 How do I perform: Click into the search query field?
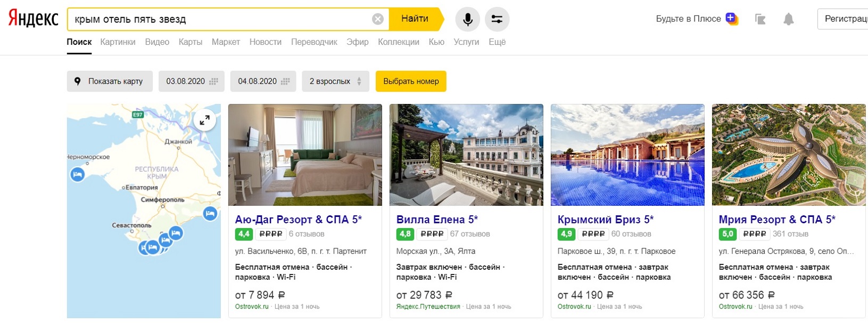221,20
